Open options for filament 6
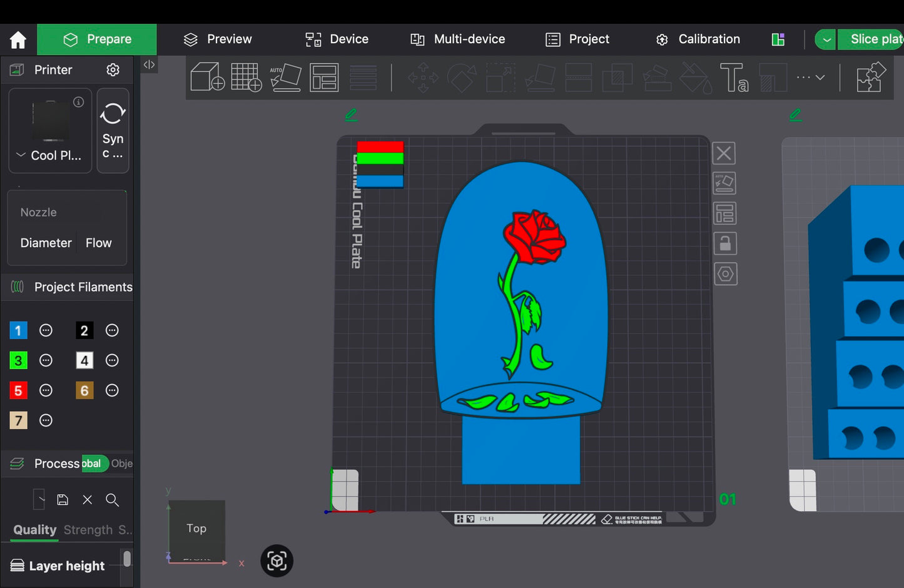904x588 pixels. [112, 390]
